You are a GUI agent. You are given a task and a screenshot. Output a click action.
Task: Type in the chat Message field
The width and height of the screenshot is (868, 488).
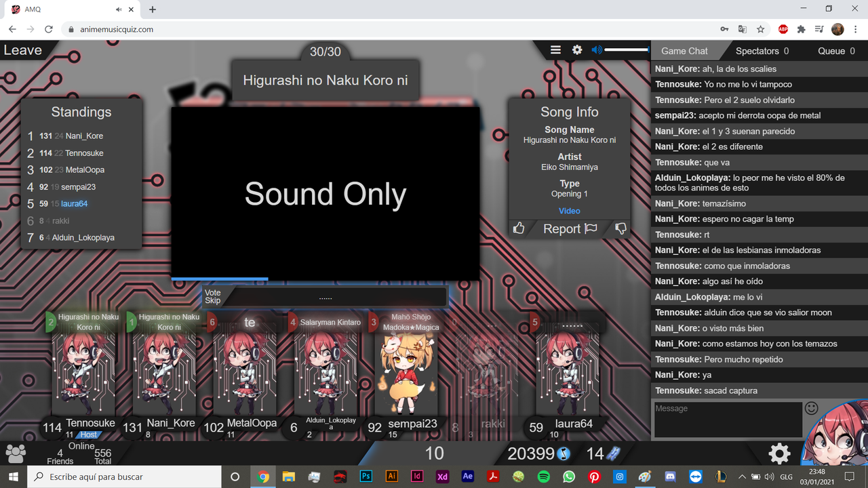727,419
